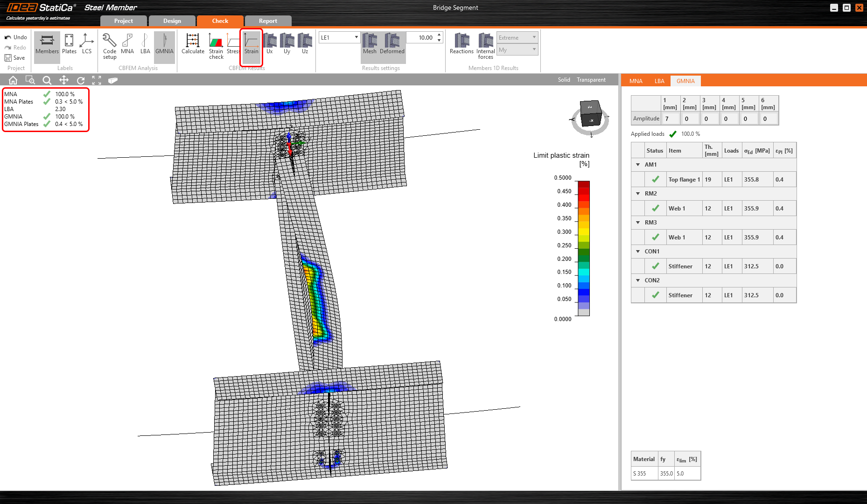Screen dimensions: 867x504
Task: Show Internal forces results
Action: pyautogui.click(x=485, y=46)
